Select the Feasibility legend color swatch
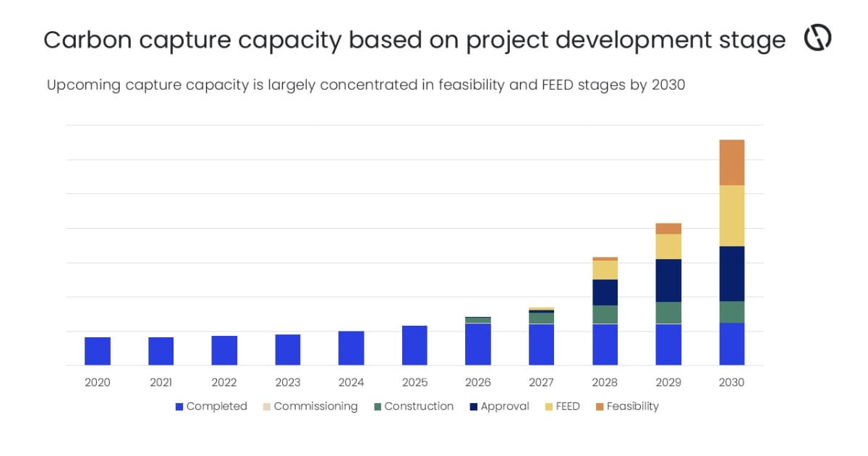The width and height of the screenshot is (868, 456). tap(600, 407)
